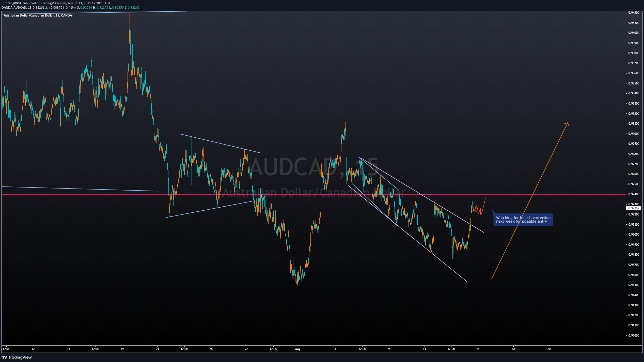Image resolution: width=644 pixels, height=362 pixels.
Task: Click the '26' date on the time axis
Action: click(x=211, y=349)
